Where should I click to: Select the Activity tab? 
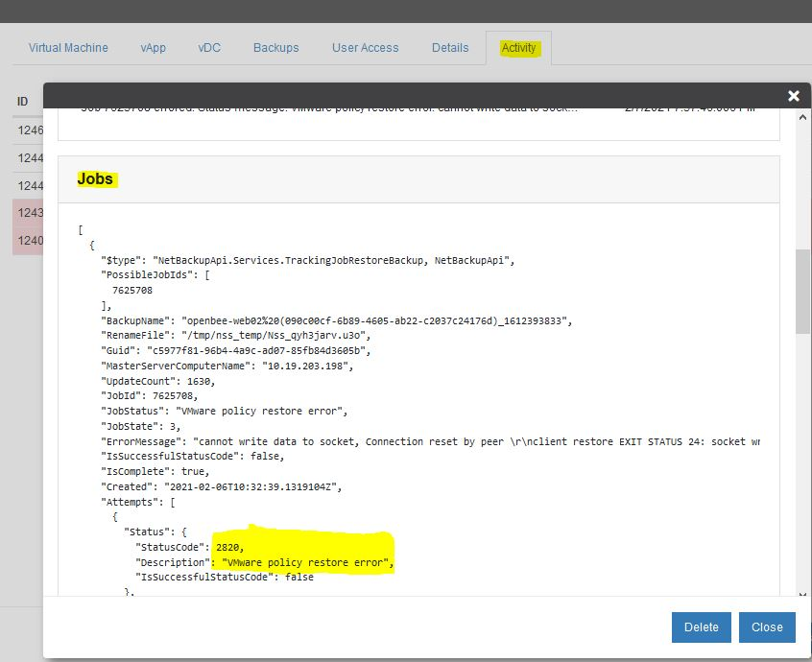click(x=518, y=48)
